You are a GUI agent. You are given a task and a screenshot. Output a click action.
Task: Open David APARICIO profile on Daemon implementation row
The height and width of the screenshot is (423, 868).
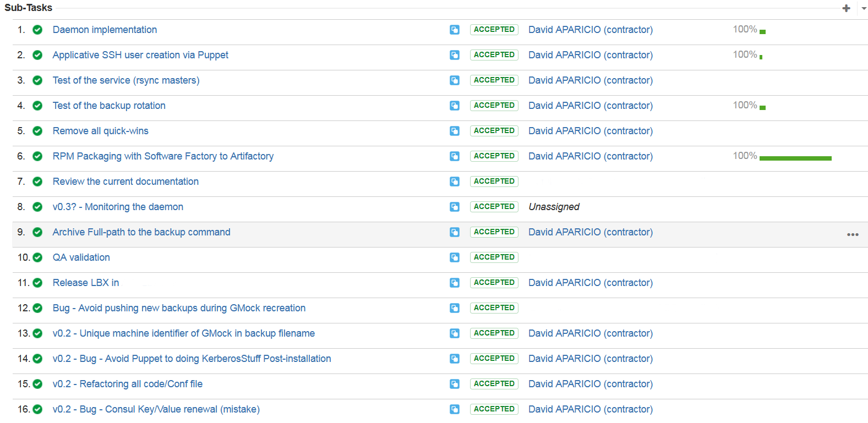[x=590, y=30]
